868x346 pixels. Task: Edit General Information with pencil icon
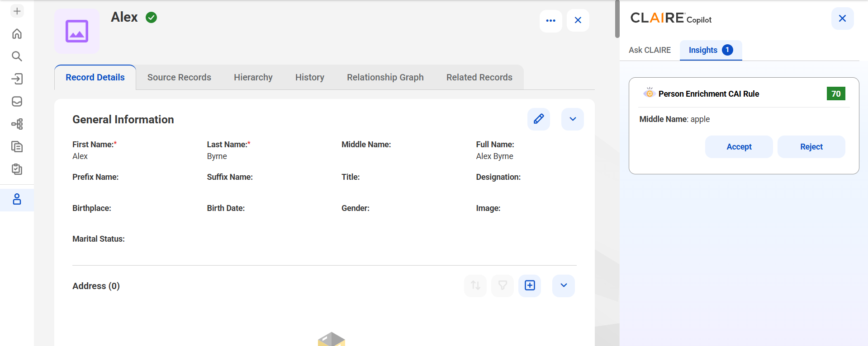[539, 119]
